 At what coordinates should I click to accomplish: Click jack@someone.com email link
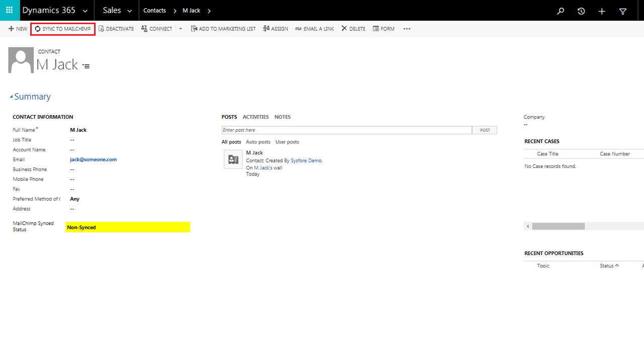coord(93,159)
